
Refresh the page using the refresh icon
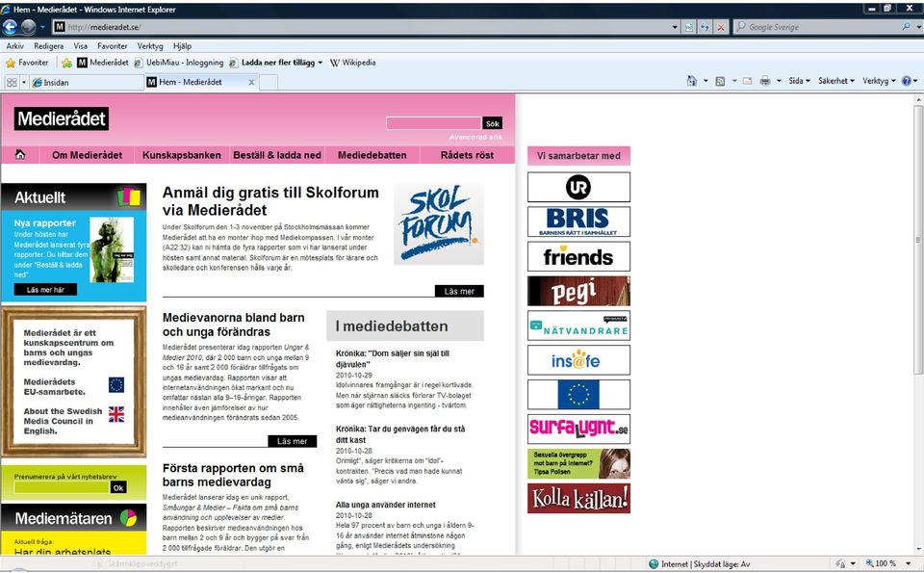pos(705,27)
